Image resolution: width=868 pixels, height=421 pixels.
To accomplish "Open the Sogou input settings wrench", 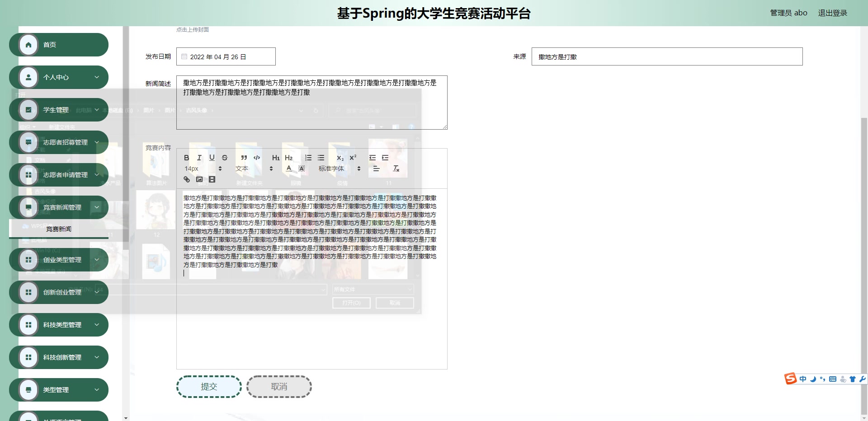I will coord(863,379).
